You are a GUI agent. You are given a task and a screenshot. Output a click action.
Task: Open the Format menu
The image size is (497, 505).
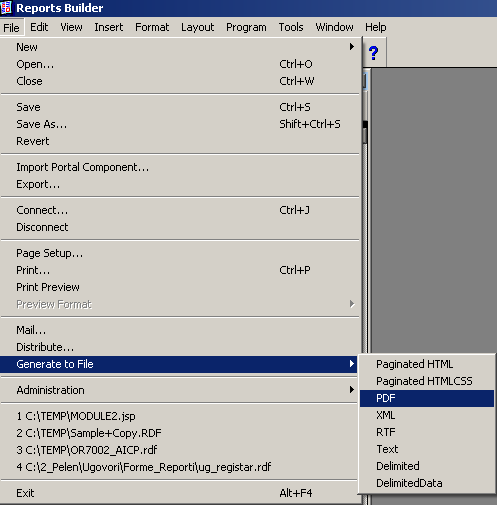pos(152,27)
